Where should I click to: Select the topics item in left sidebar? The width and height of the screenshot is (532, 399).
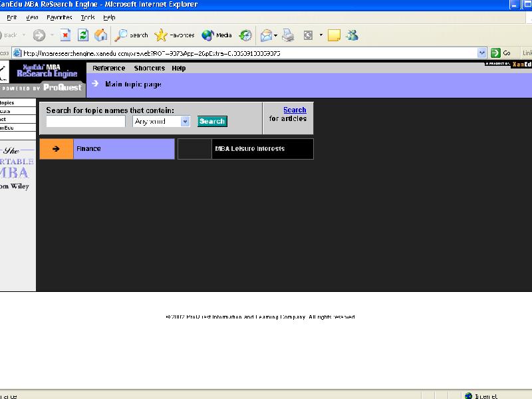point(18,102)
